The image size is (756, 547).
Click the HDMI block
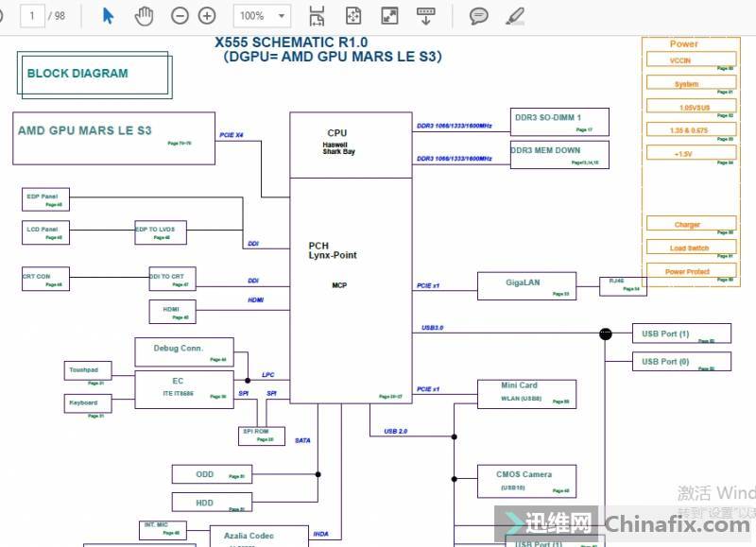(172, 312)
